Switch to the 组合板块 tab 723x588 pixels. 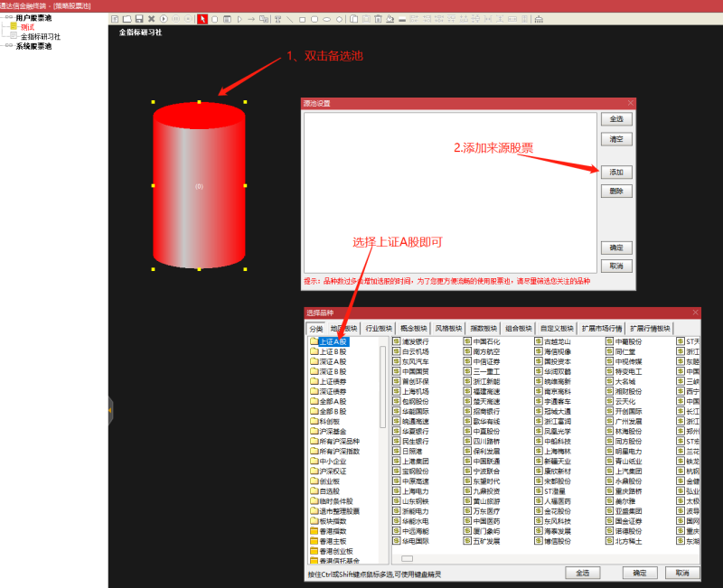[x=519, y=329]
